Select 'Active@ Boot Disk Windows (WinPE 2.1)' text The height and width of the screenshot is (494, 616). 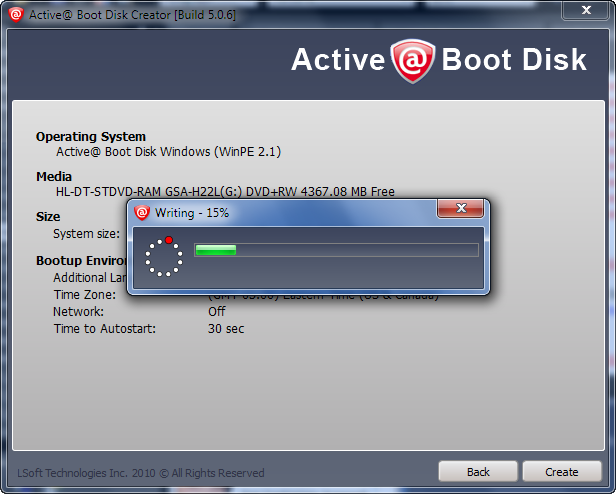168,152
